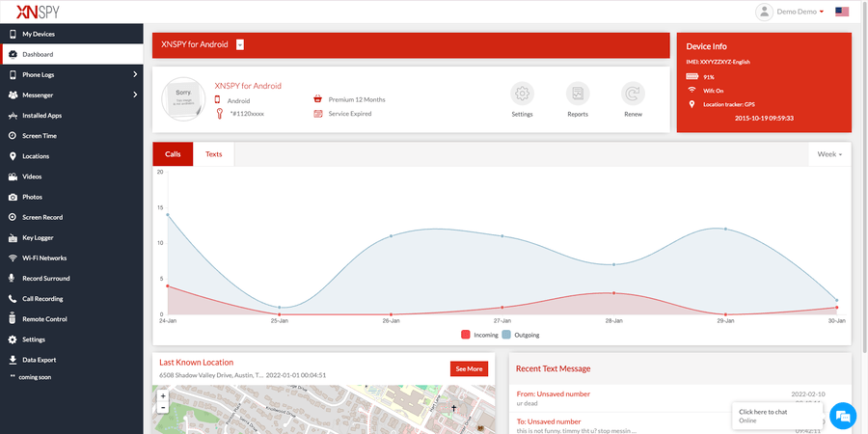Click the 2015-10-19 09:59:33 timestamp
The height and width of the screenshot is (434, 868).
click(x=764, y=118)
